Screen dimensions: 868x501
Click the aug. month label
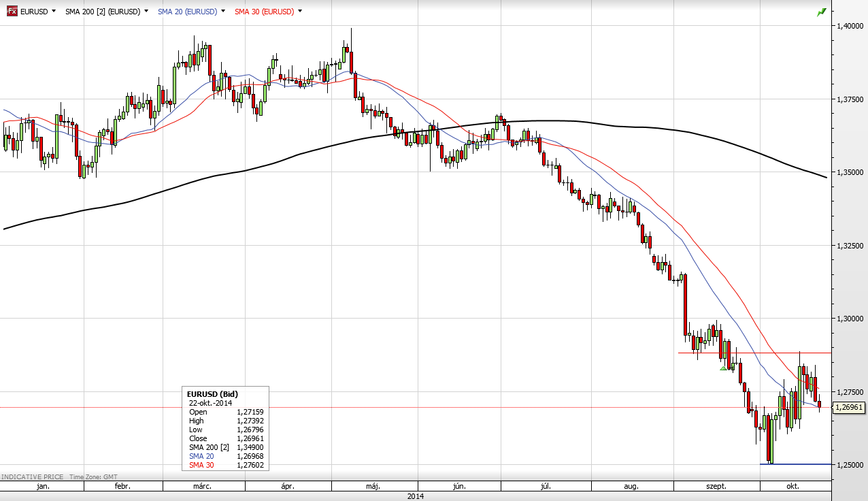click(x=631, y=486)
